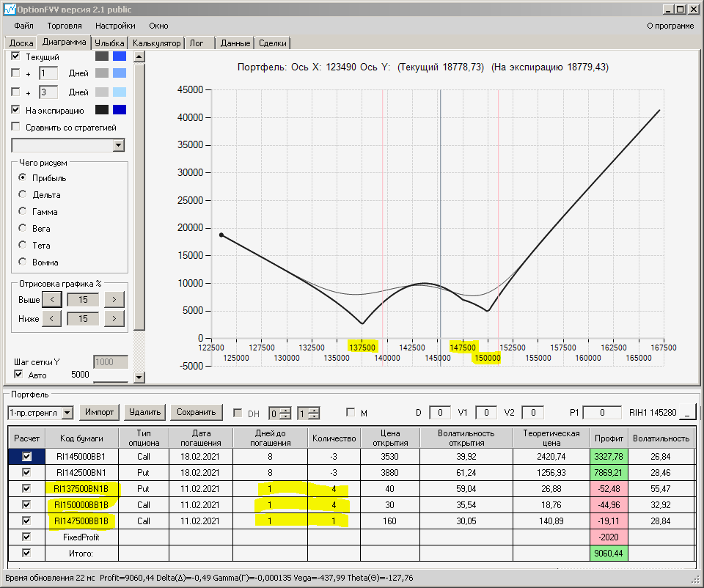Click the Сохранить button
This screenshot has width=704, height=588.
(197, 412)
